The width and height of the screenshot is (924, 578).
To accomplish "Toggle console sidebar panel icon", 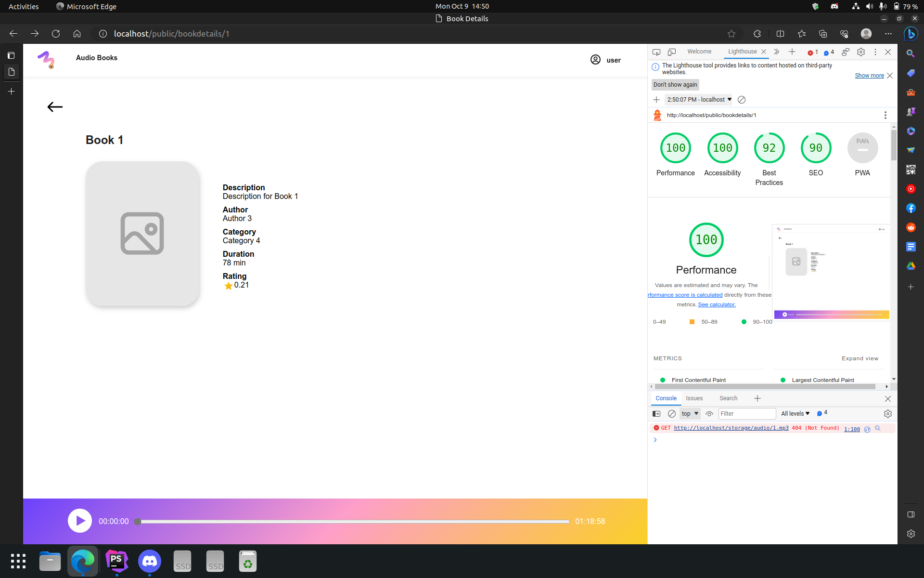I will coord(656,414).
